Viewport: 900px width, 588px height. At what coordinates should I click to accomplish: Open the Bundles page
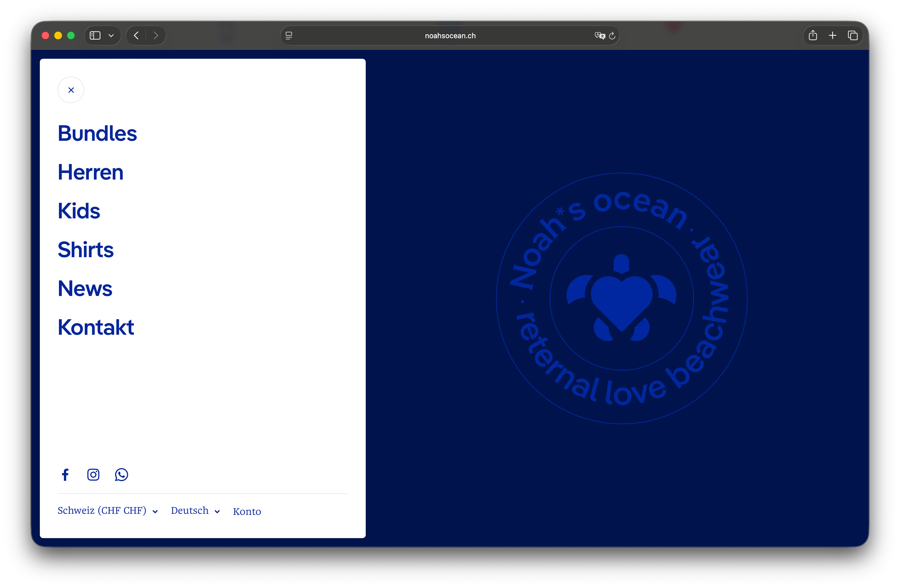(x=97, y=133)
